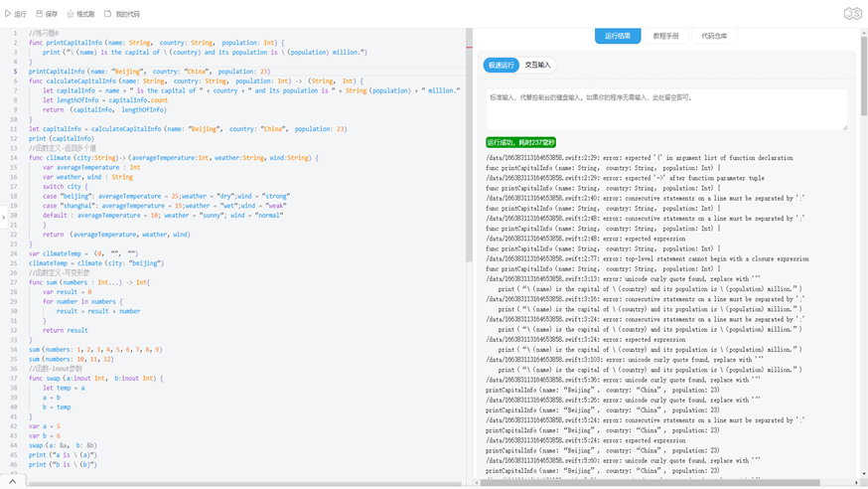Focus the standard input (标准输入) text area
Image resolution: width=868 pixels, height=489 pixels.
click(666, 109)
